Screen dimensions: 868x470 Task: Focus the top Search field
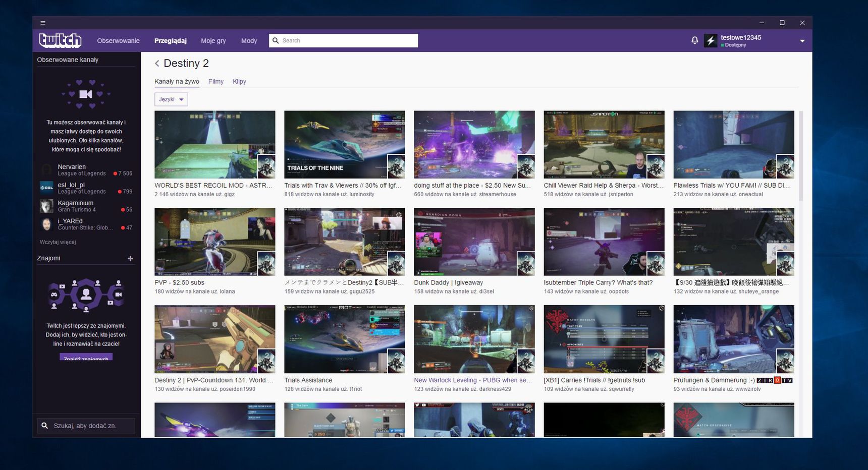(344, 40)
